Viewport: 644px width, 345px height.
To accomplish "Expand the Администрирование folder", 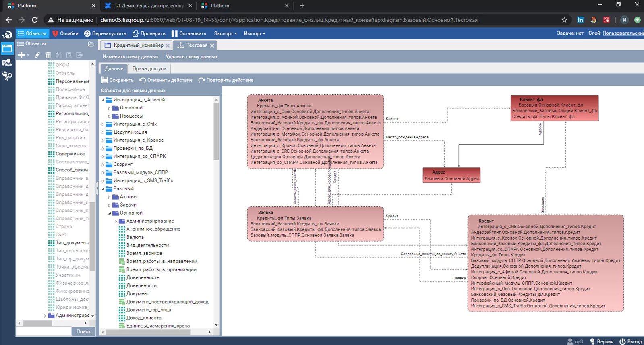I will [x=116, y=221].
